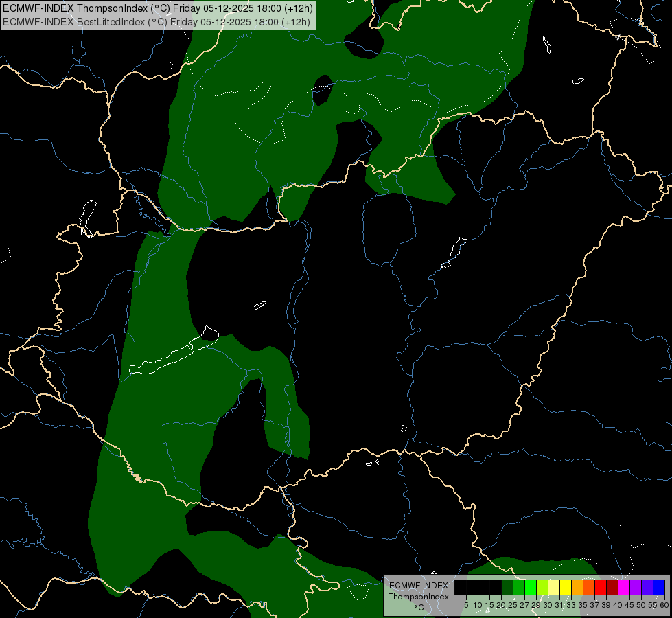Viewport: 672px width, 618px height.
Task: Click legend tick value '37'
Action: click(x=594, y=605)
